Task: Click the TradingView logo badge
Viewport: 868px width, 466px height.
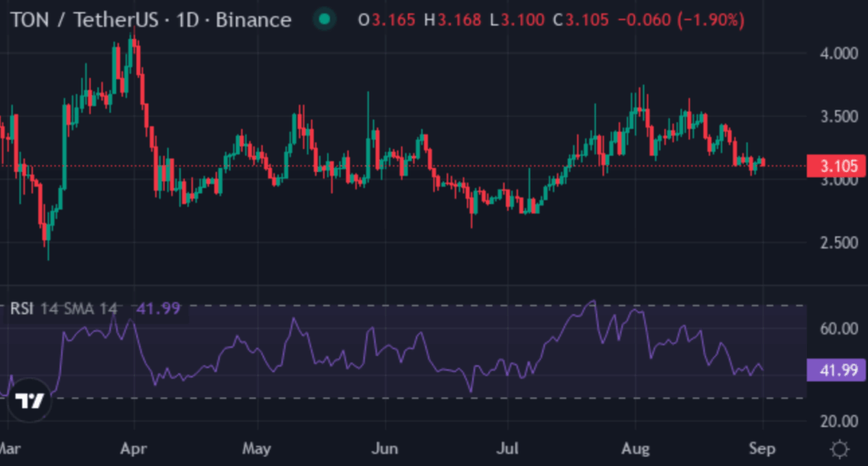Action: (x=30, y=400)
